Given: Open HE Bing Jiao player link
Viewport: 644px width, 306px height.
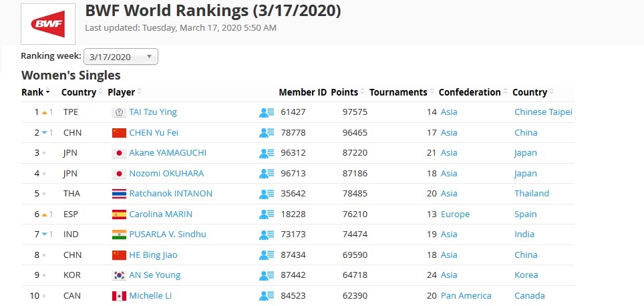Looking at the screenshot, I should [153, 255].
